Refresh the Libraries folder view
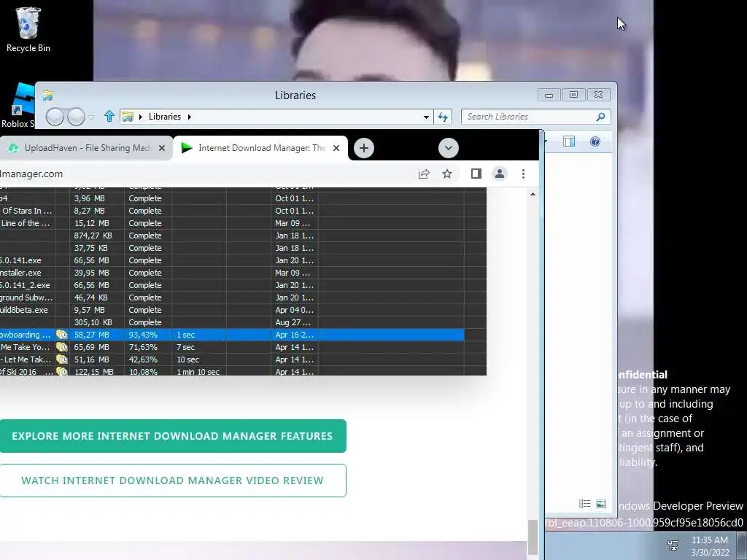The height and width of the screenshot is (560, 747). click(x=443, y=117)
